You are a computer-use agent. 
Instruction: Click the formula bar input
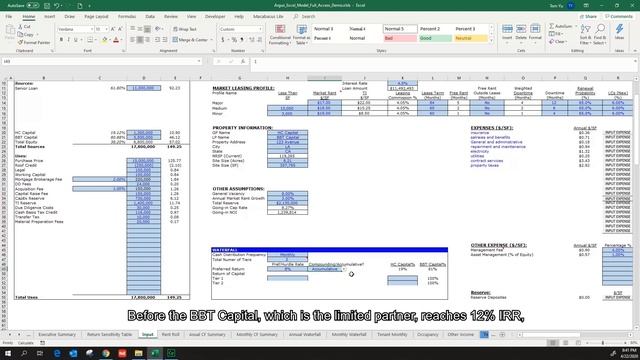click(442, 61)
